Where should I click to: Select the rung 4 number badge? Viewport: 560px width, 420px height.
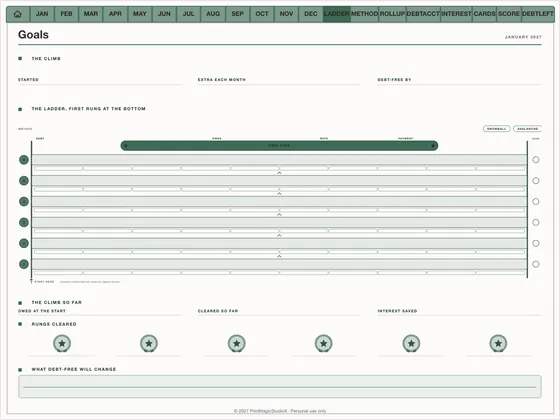click(24, 201)
